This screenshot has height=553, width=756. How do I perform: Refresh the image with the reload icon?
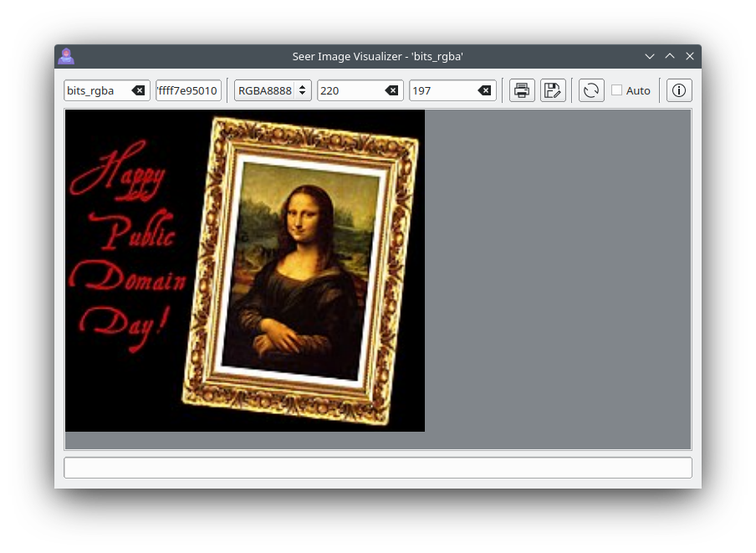591,90
